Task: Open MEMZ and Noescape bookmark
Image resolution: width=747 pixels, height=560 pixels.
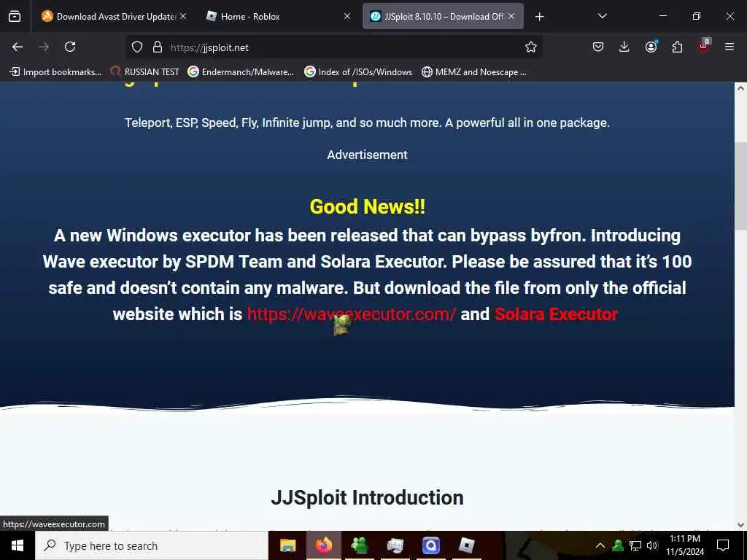Action: point(474,72)
